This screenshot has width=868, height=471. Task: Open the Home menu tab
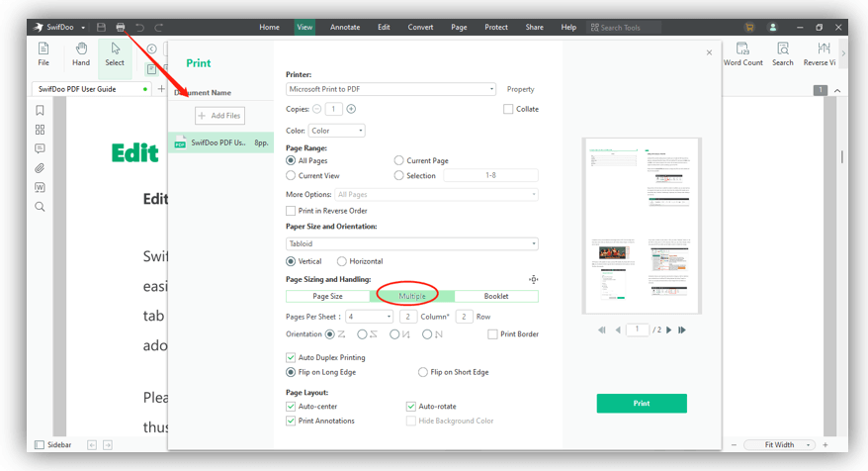coord(269,27)
